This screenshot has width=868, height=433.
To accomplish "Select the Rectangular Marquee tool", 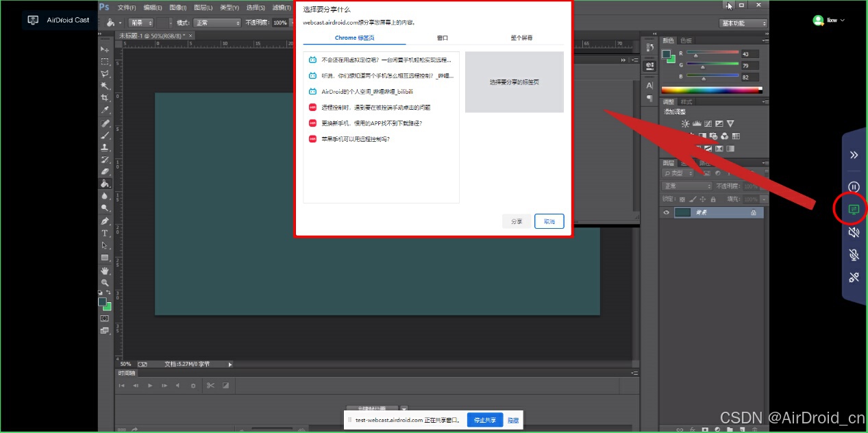I will [105, 62].
